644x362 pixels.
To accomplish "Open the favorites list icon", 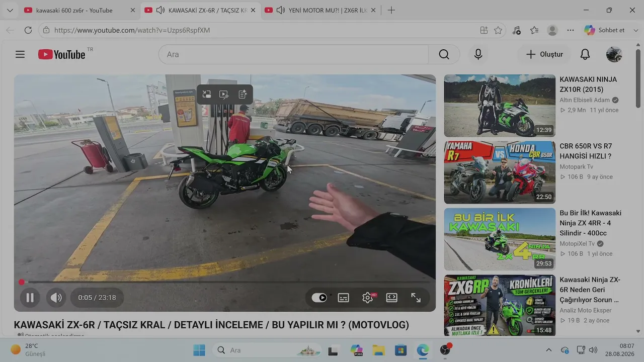I will pos(534,30).
